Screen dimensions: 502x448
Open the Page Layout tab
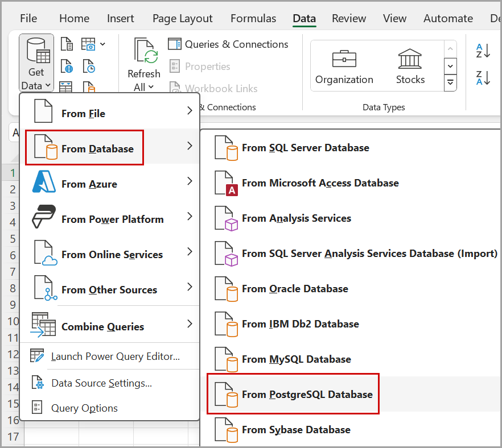[182, 18]
